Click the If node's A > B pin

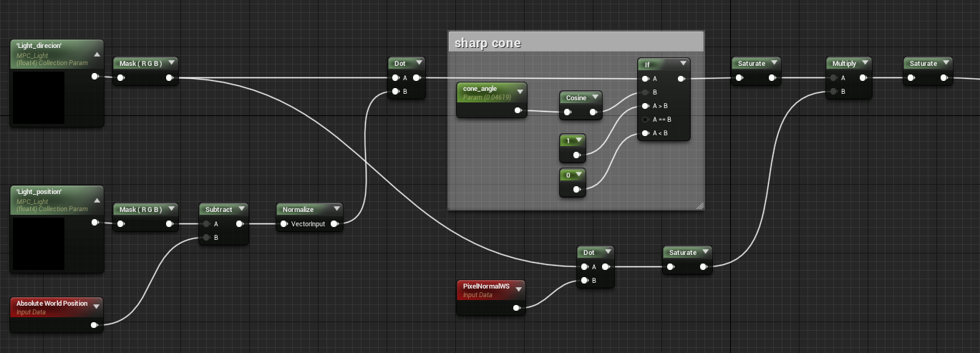(x=646, y=106)
